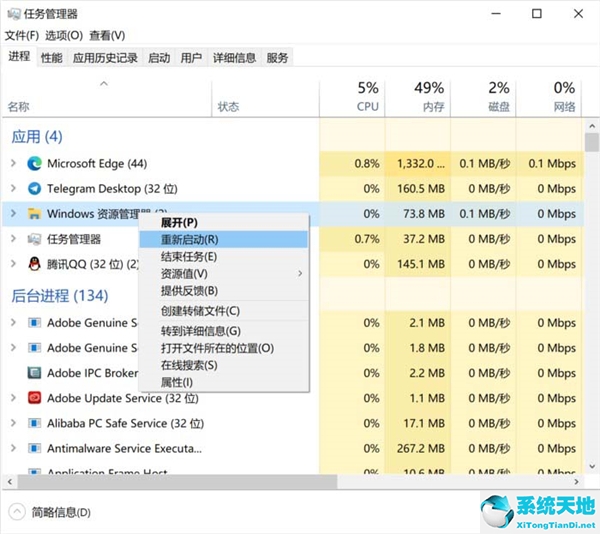Sort by the 状态 column header
The height and width of the screenshot is (534, 600).
265,98
